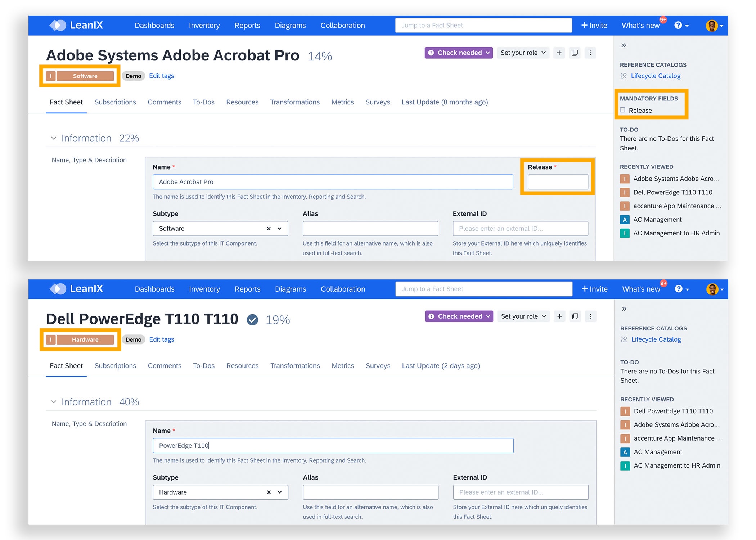
Task: Click What's new in bottom window
Action: [x=641, y=289]
